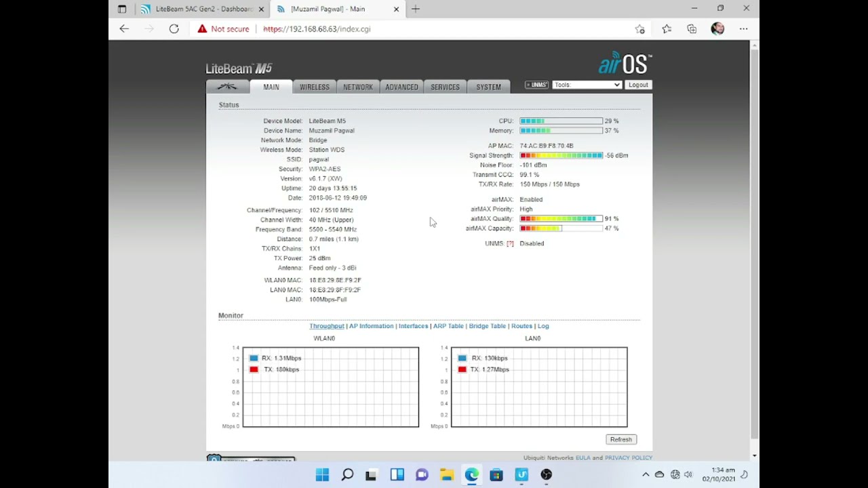Open the Bridge Table link
Image resolution: width=868 pixels, height=488 pixels.
(488, 326)
